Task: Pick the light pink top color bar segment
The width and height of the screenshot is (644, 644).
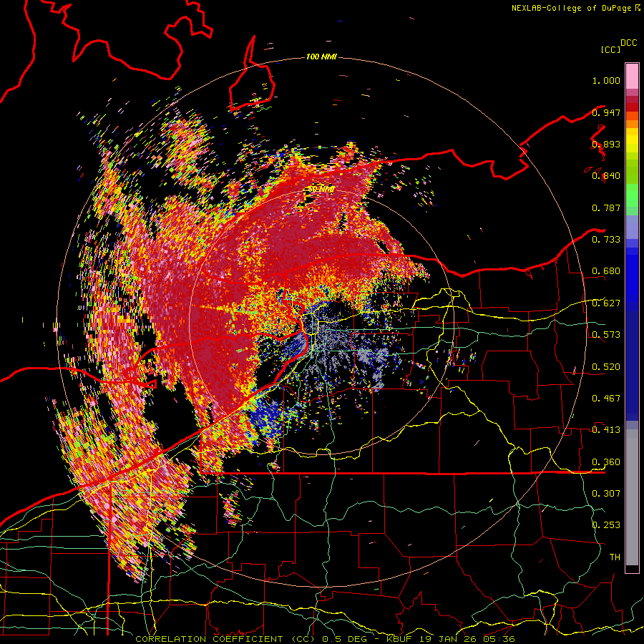Action: 632,76
